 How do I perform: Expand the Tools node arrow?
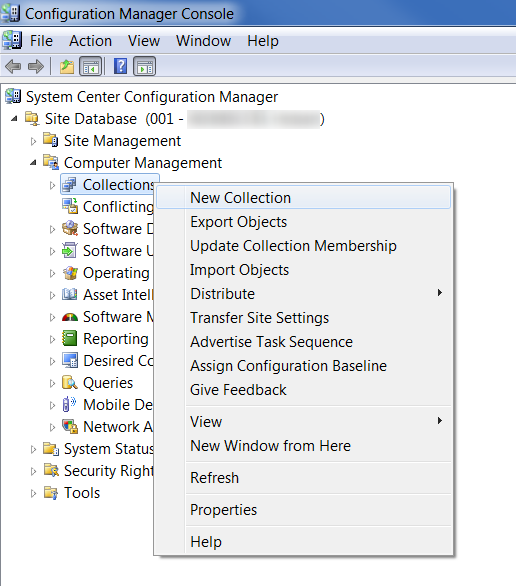33,493
